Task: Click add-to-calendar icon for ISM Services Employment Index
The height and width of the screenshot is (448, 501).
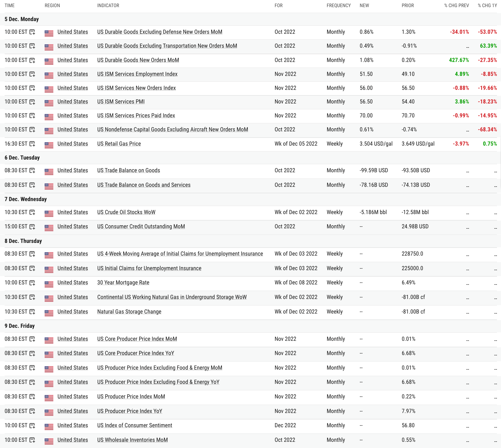Action: click(x=32, y=74)
